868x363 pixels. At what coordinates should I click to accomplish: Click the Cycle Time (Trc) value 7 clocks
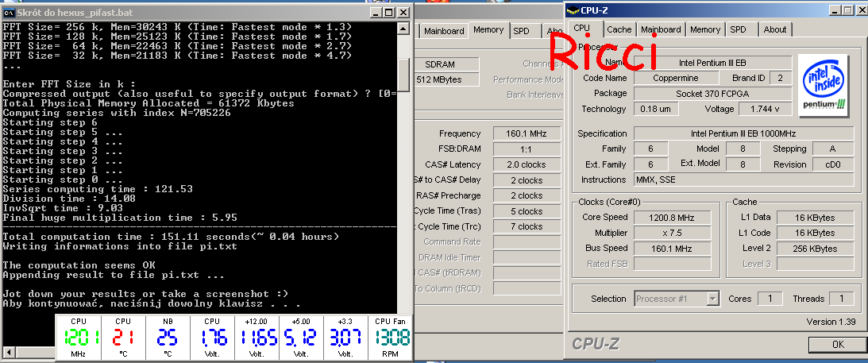[x=526, y=227]
